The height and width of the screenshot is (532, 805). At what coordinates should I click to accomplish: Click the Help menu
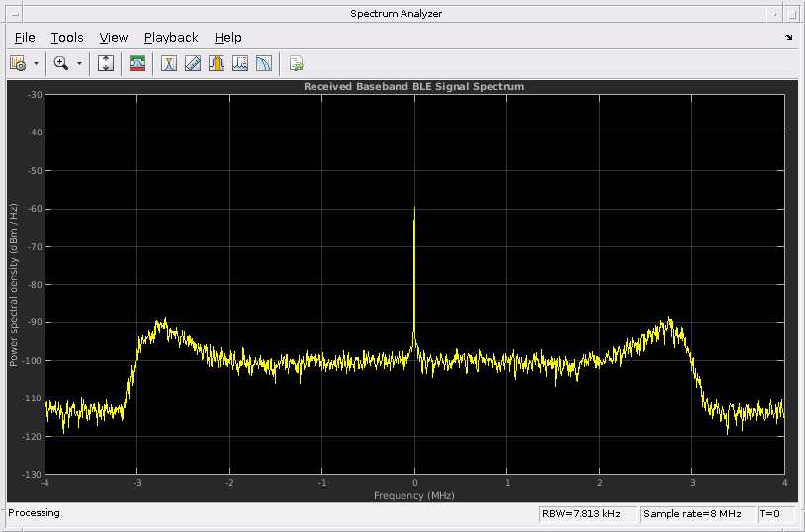click(227, 38)
